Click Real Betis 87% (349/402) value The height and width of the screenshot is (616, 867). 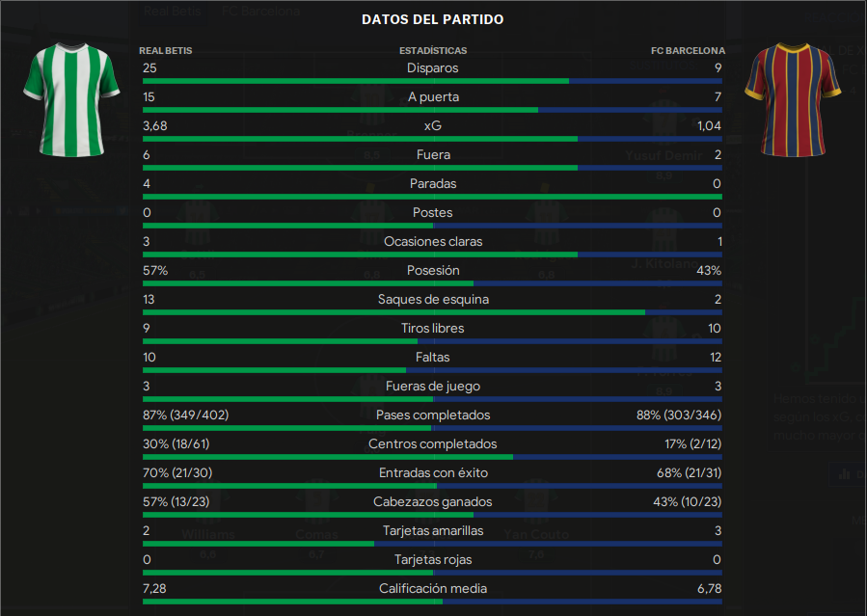[186, 415]
